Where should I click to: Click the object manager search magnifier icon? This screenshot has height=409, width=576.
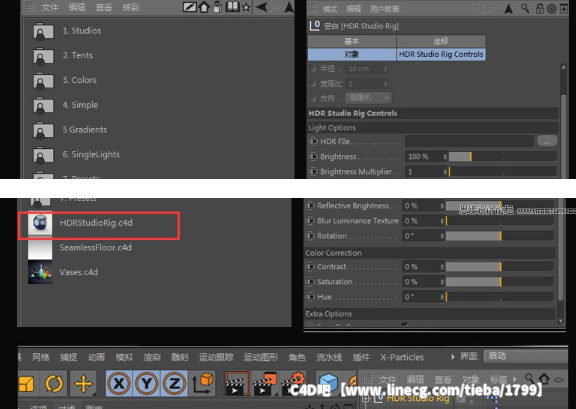pos(530,378)
